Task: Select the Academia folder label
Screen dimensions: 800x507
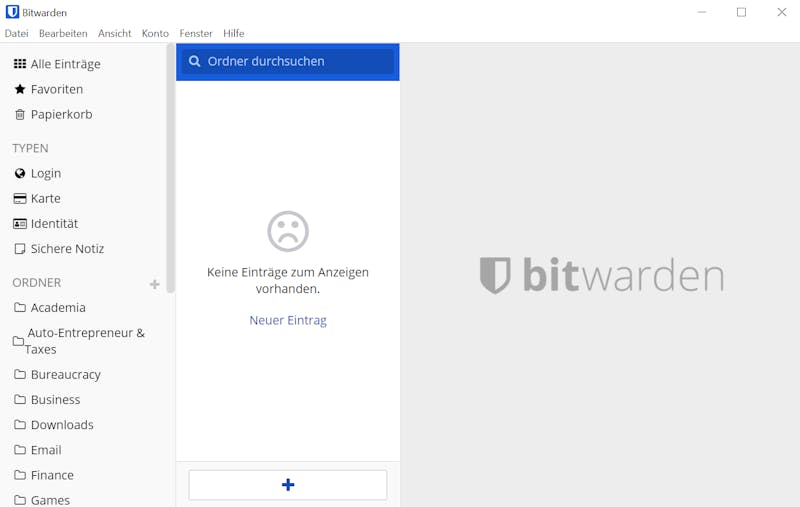Action: (x=58, y=308)
